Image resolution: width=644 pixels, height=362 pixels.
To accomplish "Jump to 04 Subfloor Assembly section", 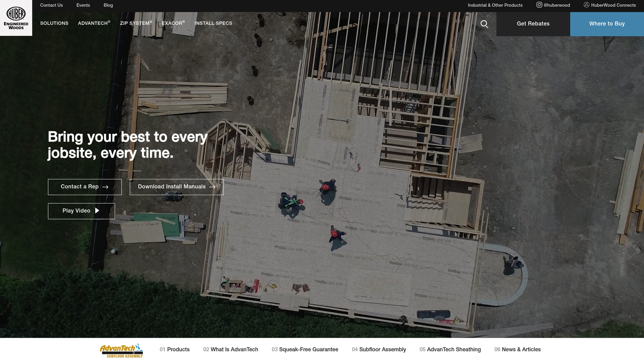I will pos(379,349).
